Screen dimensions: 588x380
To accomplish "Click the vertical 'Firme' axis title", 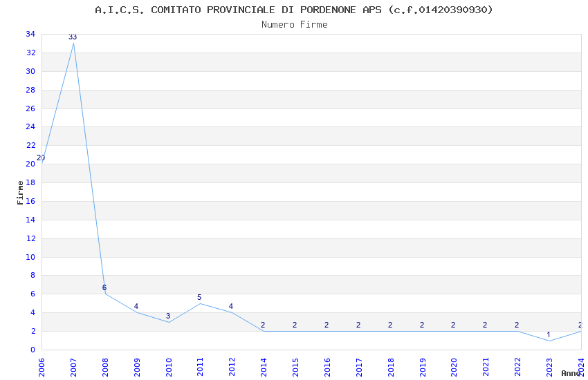I will click(x=21, y=192).
